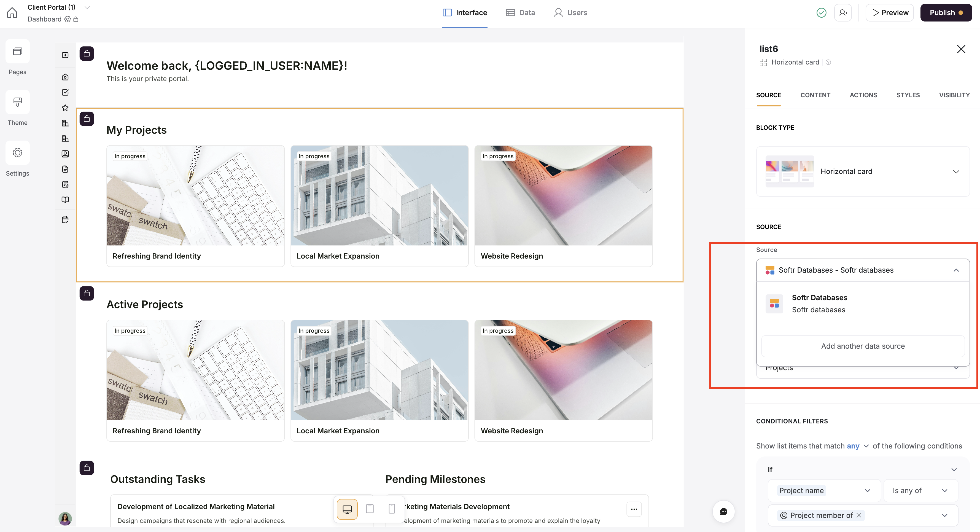Click the Settings gear in sidebar
The width and height of the screenshot is (980, 532).
(x=18, y=153)
